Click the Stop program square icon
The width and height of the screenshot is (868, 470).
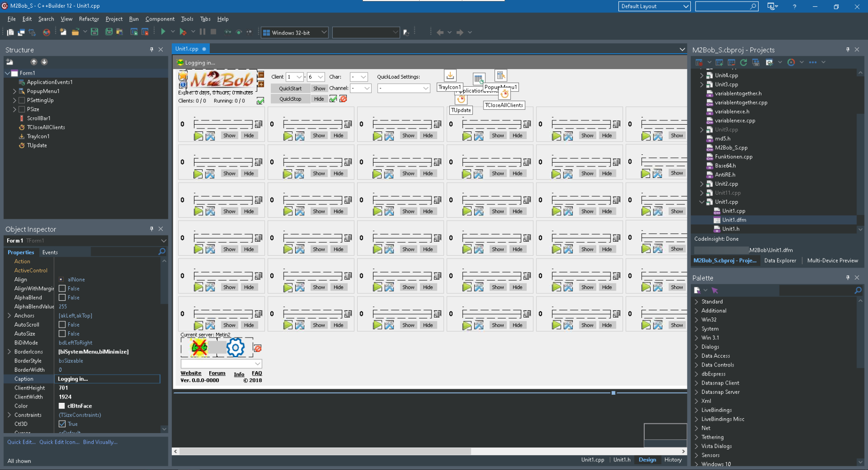click(x=214, y=32)
